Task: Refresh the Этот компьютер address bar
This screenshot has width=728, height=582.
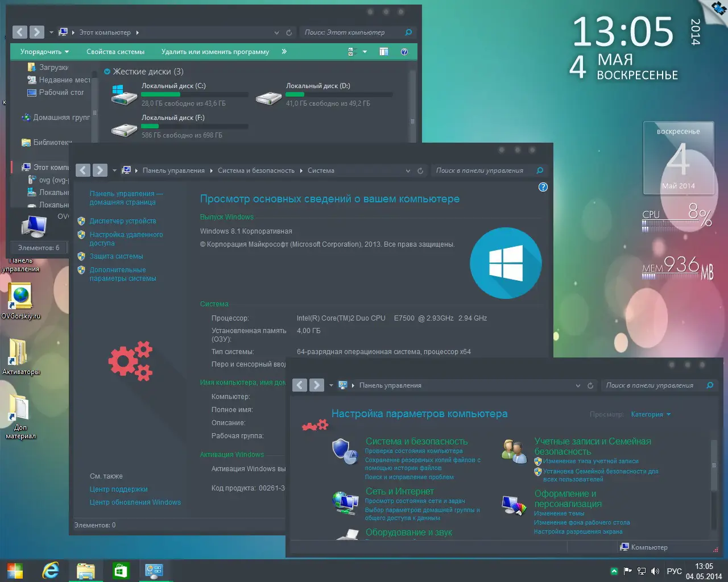Action: click(x=289, y=32)
